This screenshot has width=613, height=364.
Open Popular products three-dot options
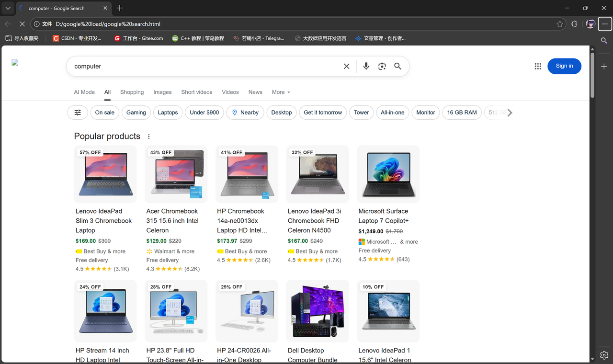tap(149, 136)
